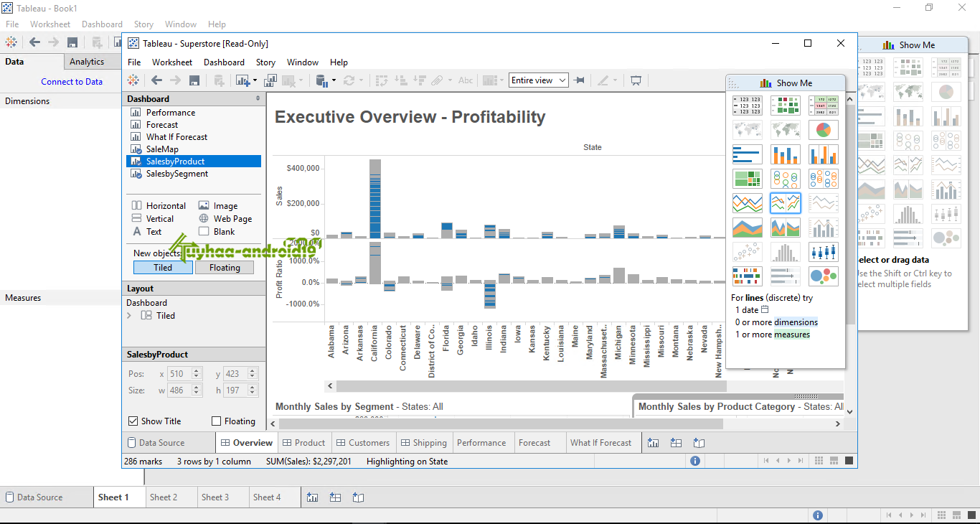Choose circle views chart in Show Me
This screenshot has width=980, height=524.
point(785,179)
